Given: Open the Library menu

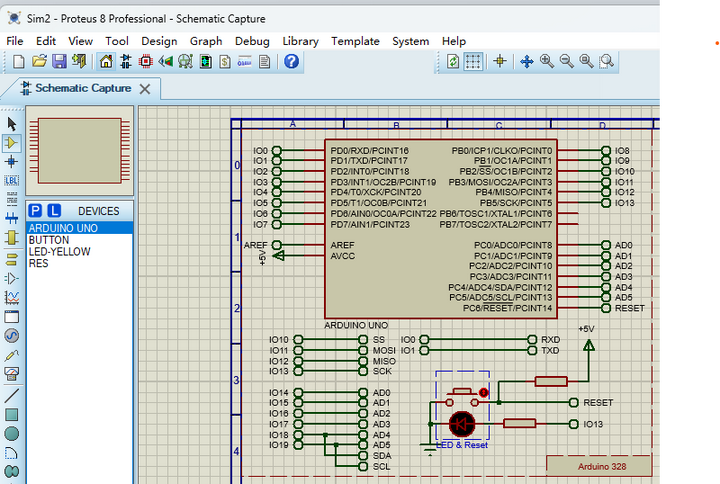Looking at the screenshot, I should pyautogui.click(x=300, y=41).
